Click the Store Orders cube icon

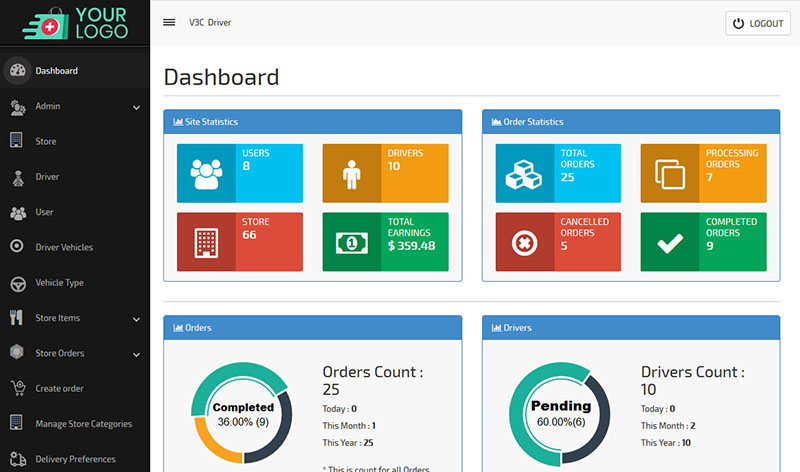(17, 352)
